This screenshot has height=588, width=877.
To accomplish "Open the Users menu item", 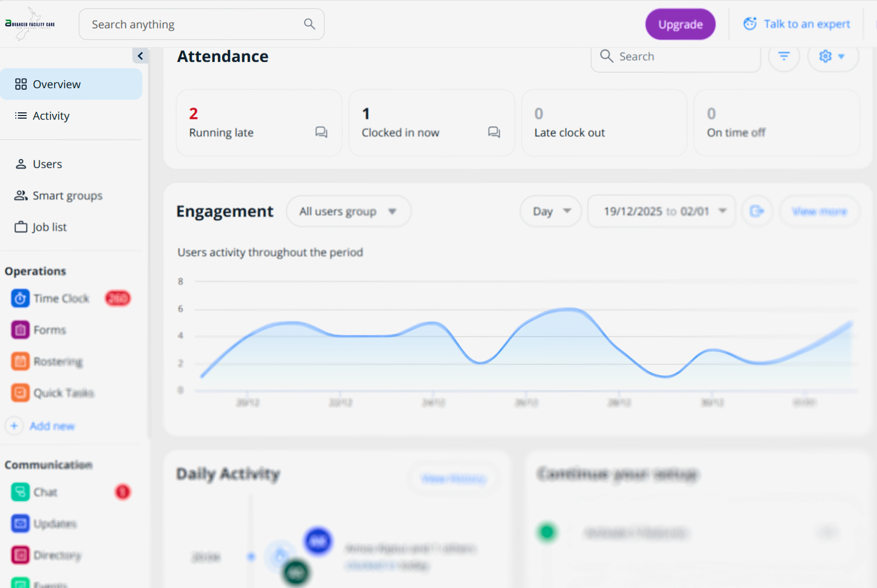I will [x=47, y=164].
